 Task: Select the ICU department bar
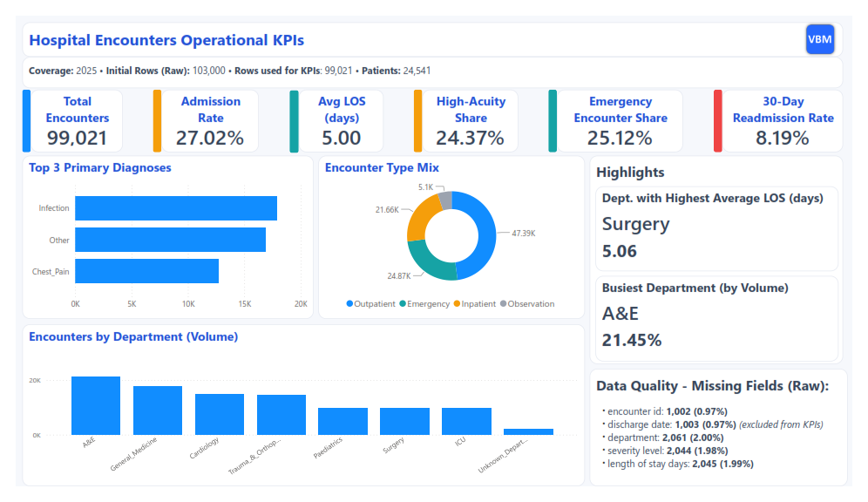466,421
